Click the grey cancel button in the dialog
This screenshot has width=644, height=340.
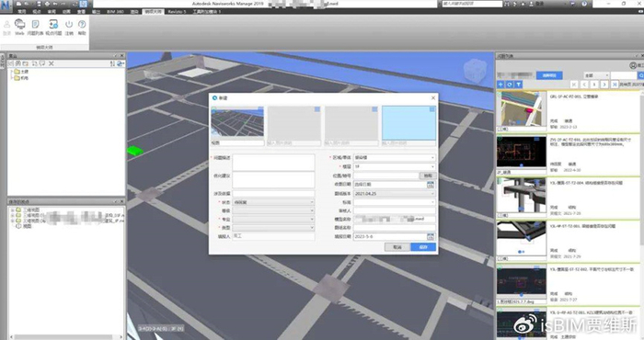point(397,247)
